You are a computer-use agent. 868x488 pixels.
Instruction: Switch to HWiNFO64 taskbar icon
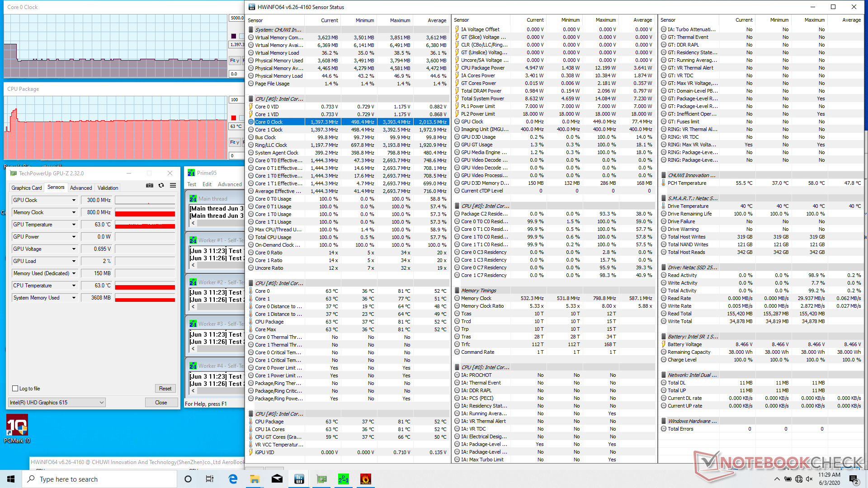(299, 479)
